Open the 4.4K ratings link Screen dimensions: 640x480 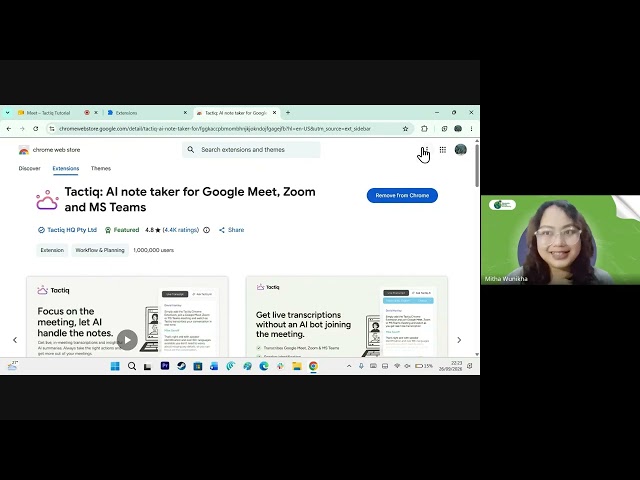pyautogui.click(x=181, y=230)
